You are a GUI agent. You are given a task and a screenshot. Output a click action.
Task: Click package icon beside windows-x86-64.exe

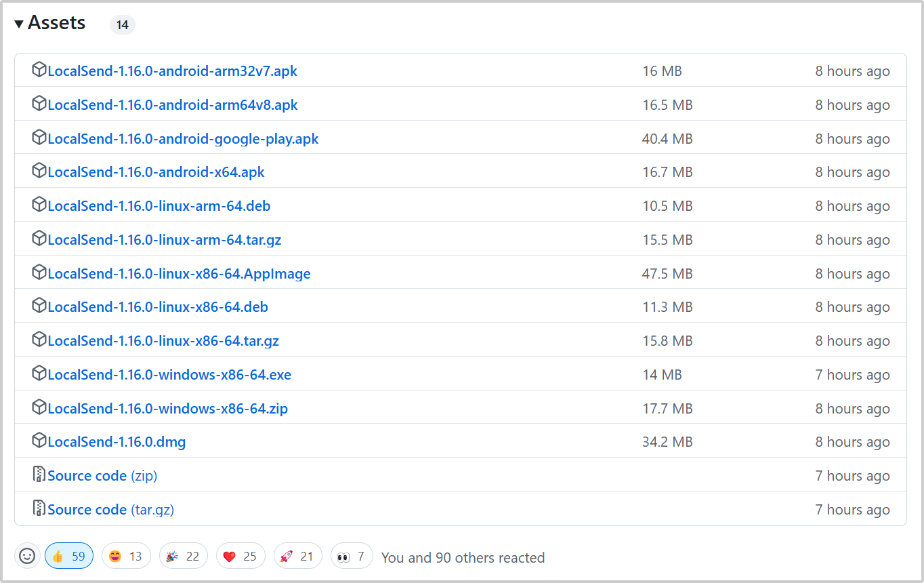click(39, 373)
